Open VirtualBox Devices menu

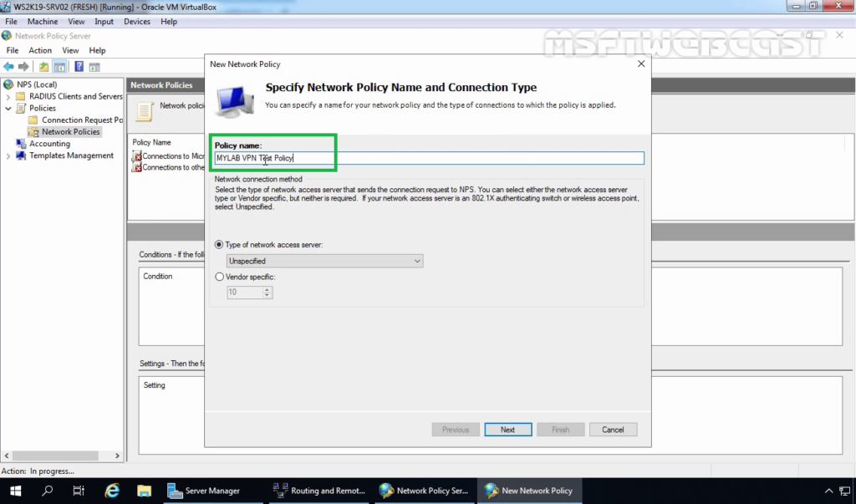pyautogui.click(x=136, y=21)
